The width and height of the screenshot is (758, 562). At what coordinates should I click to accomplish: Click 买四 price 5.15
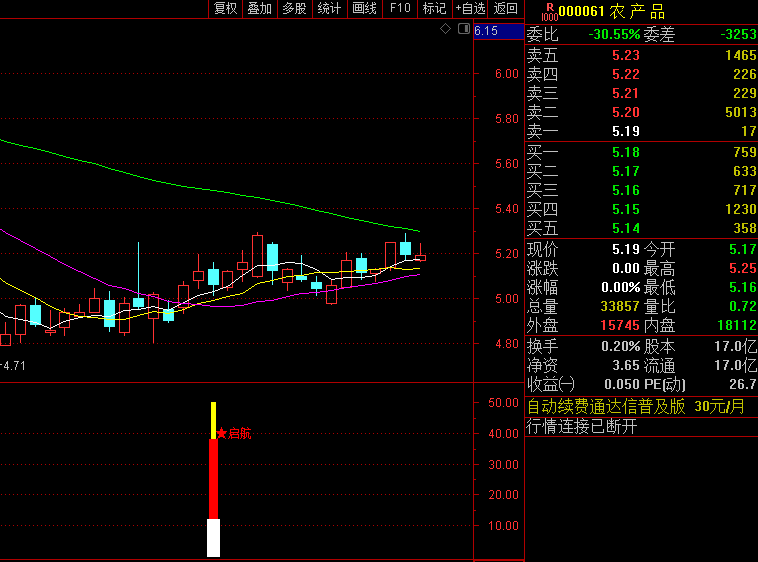(626, 209)
